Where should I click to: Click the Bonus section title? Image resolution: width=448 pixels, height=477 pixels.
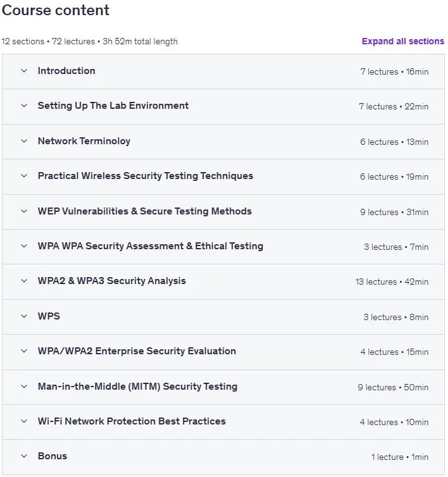(53, 456)
